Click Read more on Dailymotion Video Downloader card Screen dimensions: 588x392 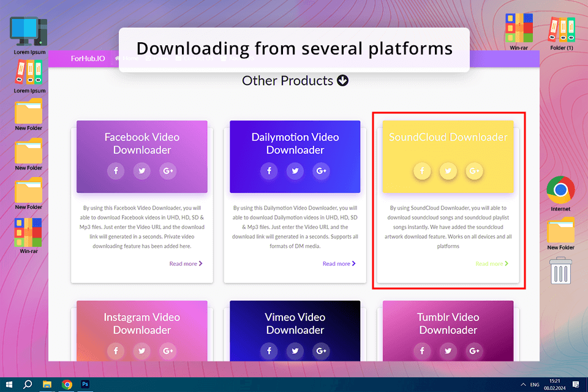pos(339,264)
